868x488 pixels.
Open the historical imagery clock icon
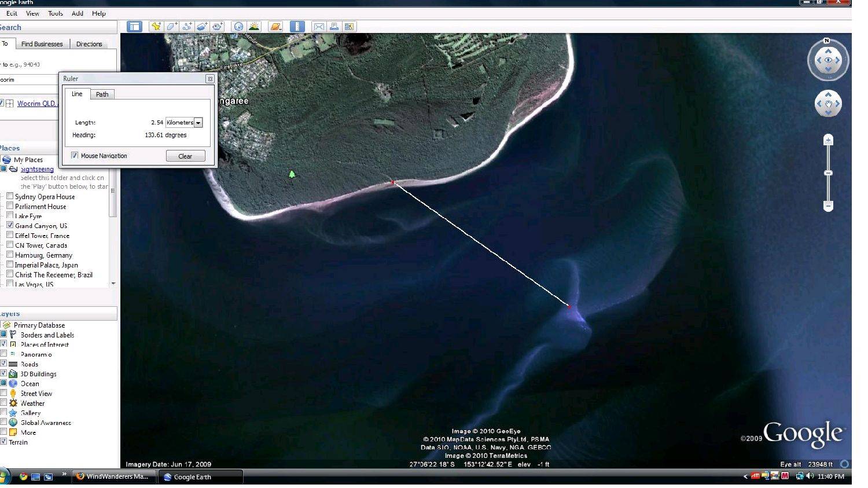click(x=238, y=27)
